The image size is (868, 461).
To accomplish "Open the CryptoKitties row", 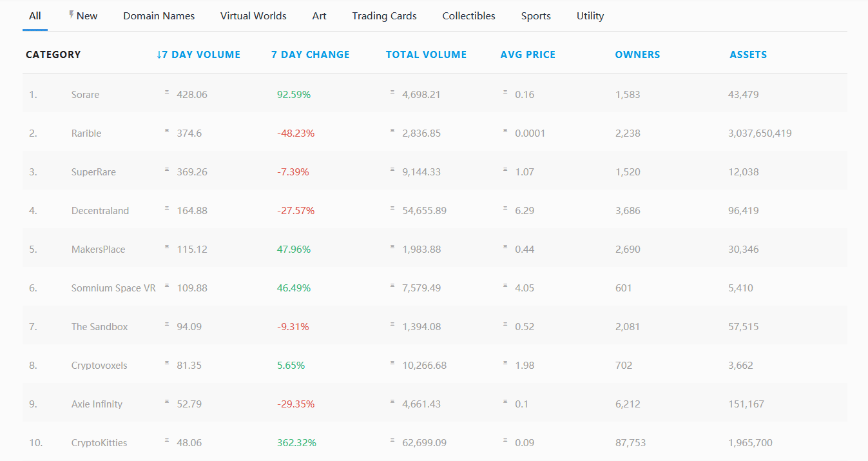I will click(435, 442).
